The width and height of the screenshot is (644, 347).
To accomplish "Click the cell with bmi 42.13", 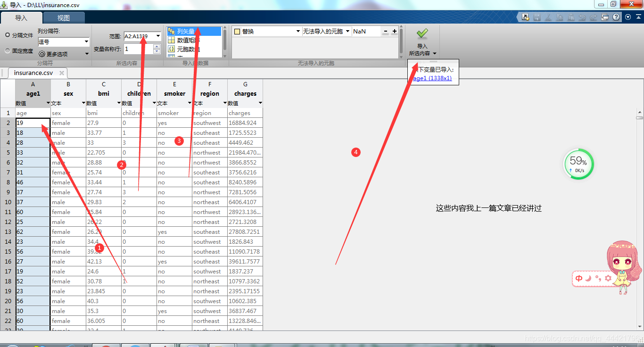I will point(104,261).
